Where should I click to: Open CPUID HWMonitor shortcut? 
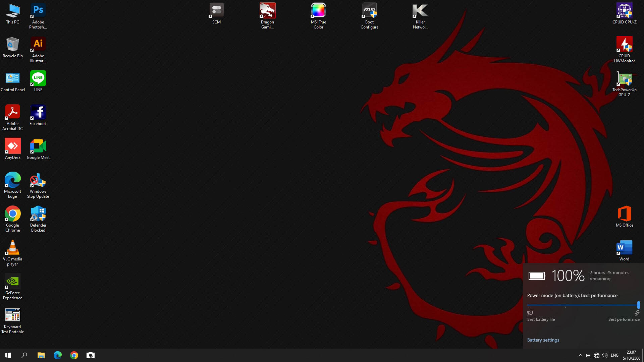(624, 50)
